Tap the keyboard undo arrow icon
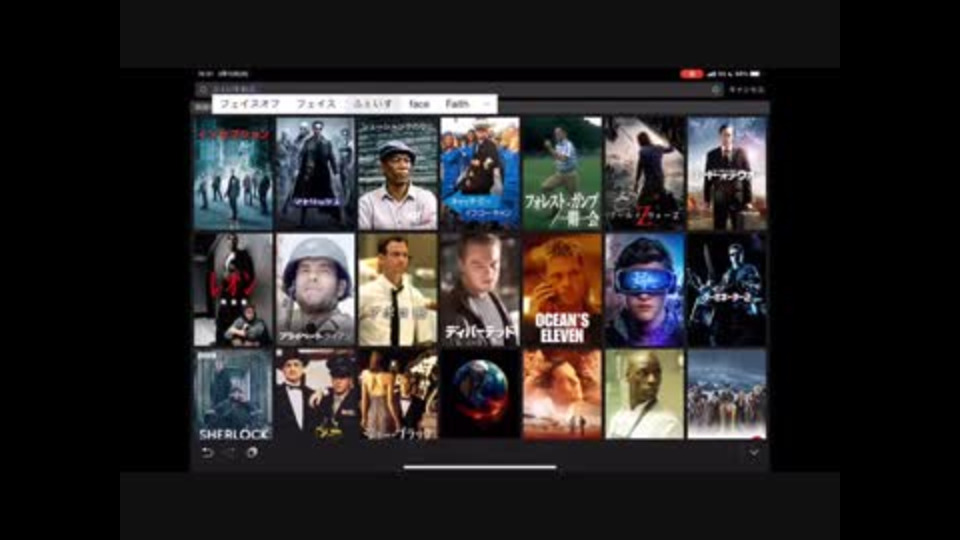 pyautogui.click(x=207, y=453)
